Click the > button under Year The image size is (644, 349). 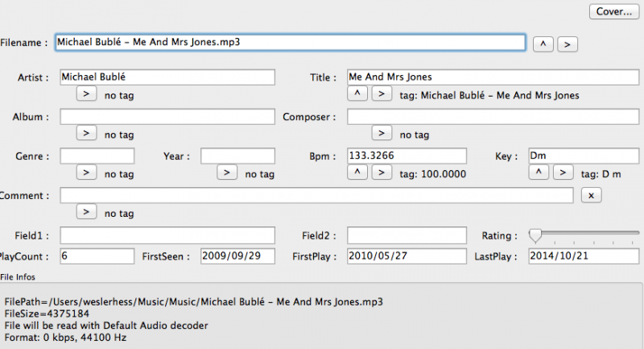pyautogui.click(x=227, y=172)
